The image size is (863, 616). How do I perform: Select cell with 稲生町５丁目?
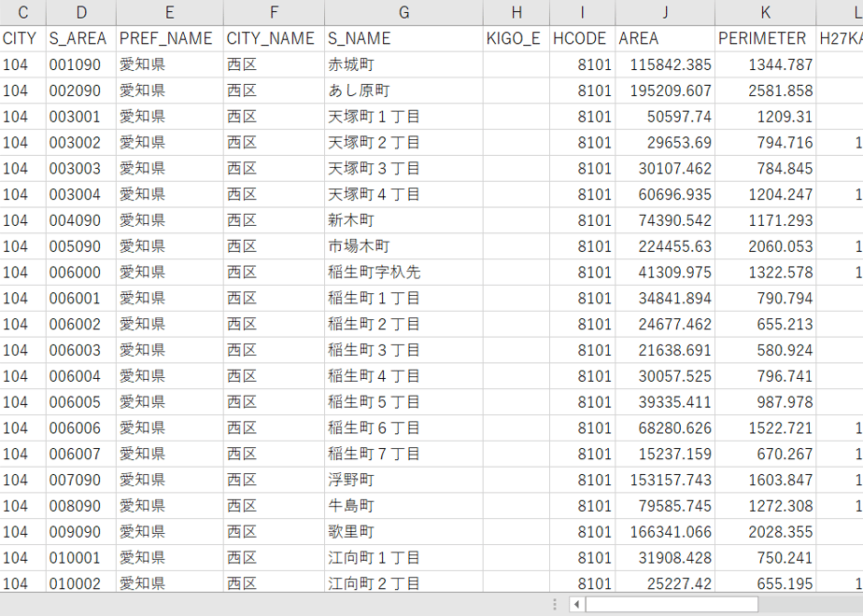[x=404, y=402]
